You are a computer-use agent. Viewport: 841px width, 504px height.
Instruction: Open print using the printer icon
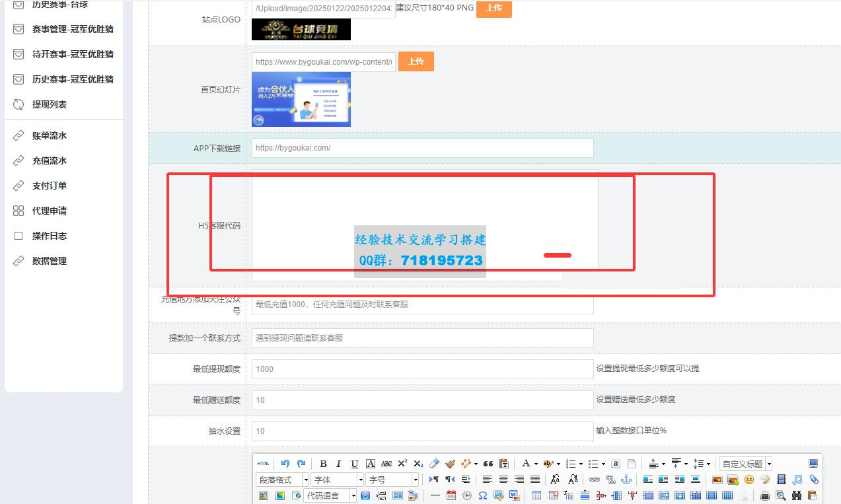pyautogui.click(x=765, y=495)
